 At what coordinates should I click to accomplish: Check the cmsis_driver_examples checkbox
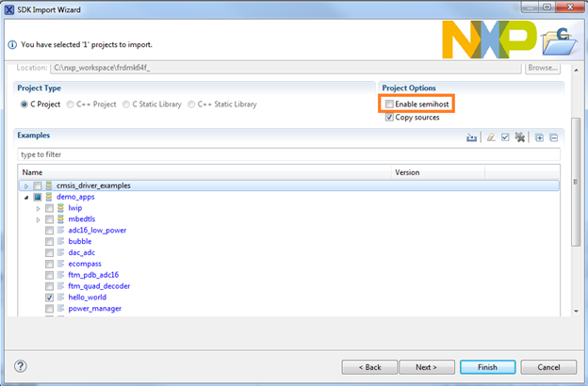[x=38, y=185]
